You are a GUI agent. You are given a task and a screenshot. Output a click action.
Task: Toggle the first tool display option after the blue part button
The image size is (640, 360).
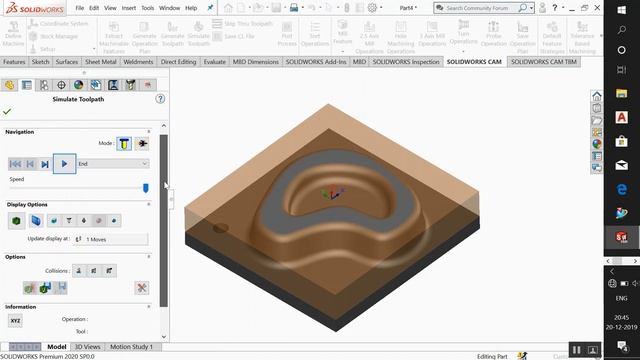coord(54,221)
